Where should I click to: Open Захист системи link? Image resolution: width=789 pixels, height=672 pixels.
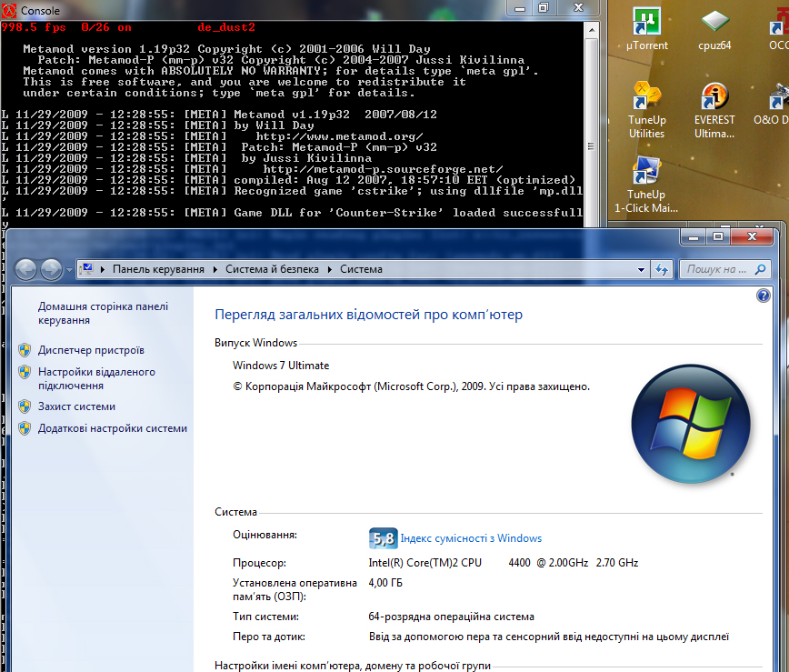click(76, 406)
